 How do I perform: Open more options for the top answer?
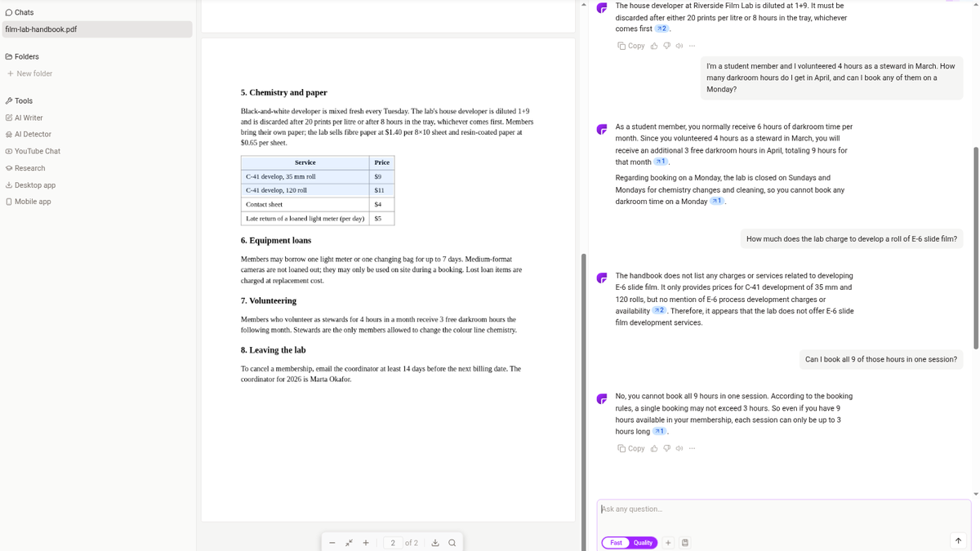pyautogui.click(x=692, y=46)
